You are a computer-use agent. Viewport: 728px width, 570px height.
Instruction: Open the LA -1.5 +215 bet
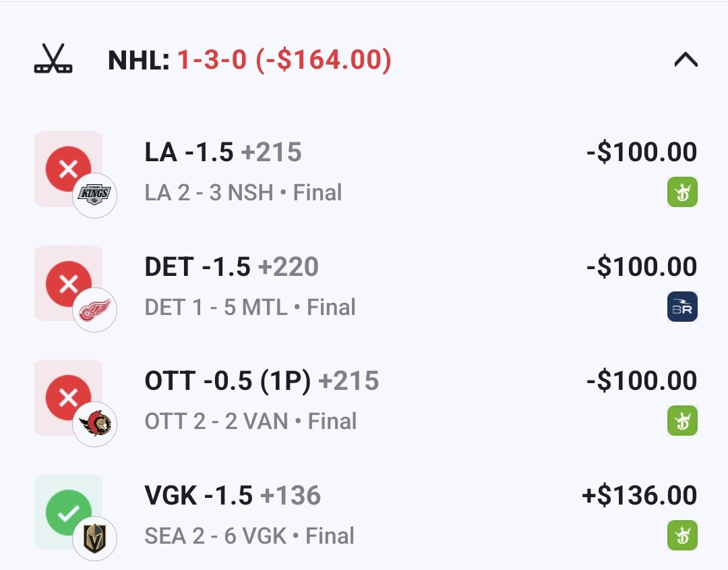[x=223, y=152]
